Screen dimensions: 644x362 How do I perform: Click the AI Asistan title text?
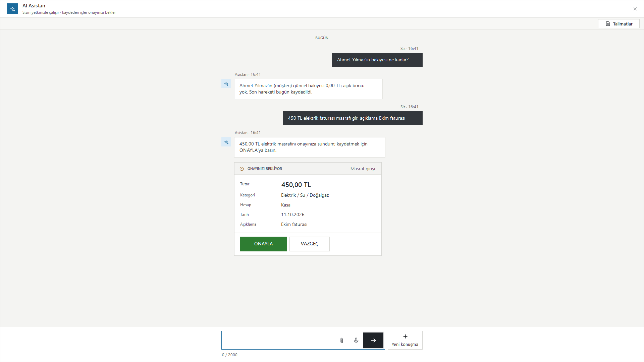pos(34,6)
